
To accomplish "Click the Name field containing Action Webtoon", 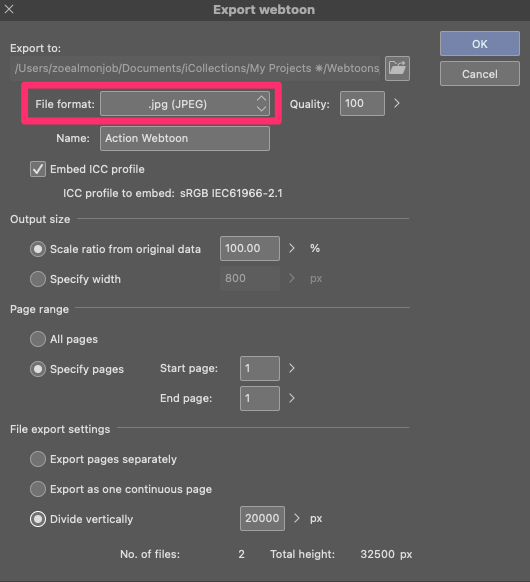I will (185, 138).
